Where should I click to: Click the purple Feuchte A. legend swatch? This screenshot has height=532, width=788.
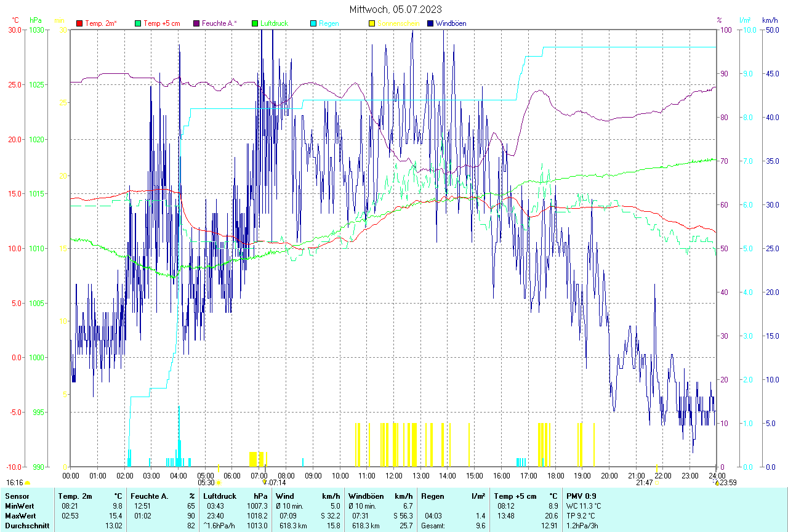[196, 23]
